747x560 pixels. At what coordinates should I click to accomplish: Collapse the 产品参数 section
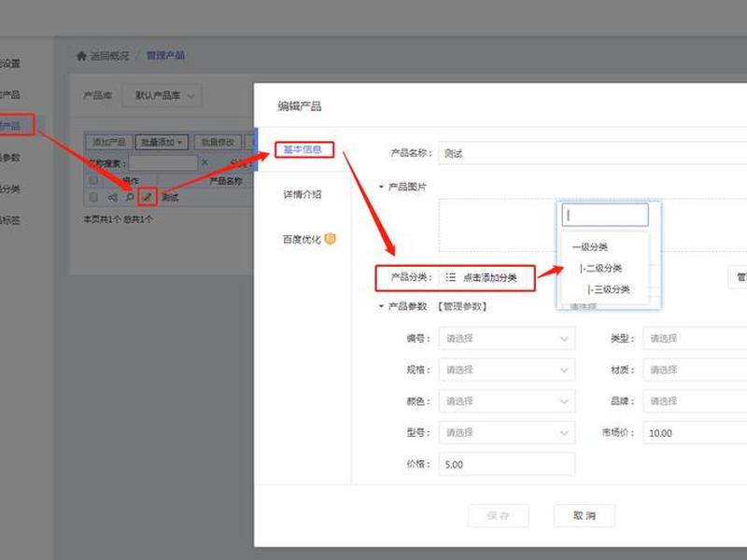tap(381, 306)
